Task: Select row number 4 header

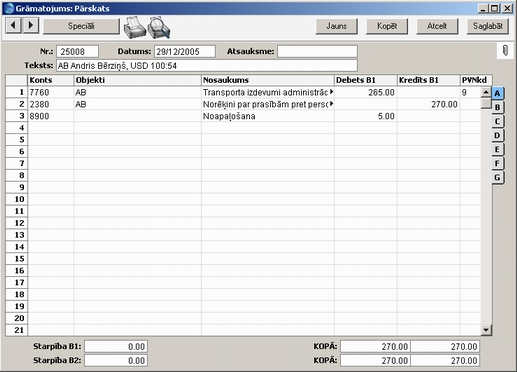Action: 16,128
